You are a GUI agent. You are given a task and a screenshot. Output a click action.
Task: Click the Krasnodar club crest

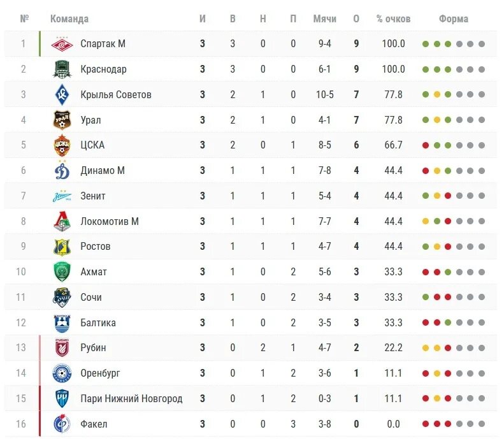click(62, 69)
